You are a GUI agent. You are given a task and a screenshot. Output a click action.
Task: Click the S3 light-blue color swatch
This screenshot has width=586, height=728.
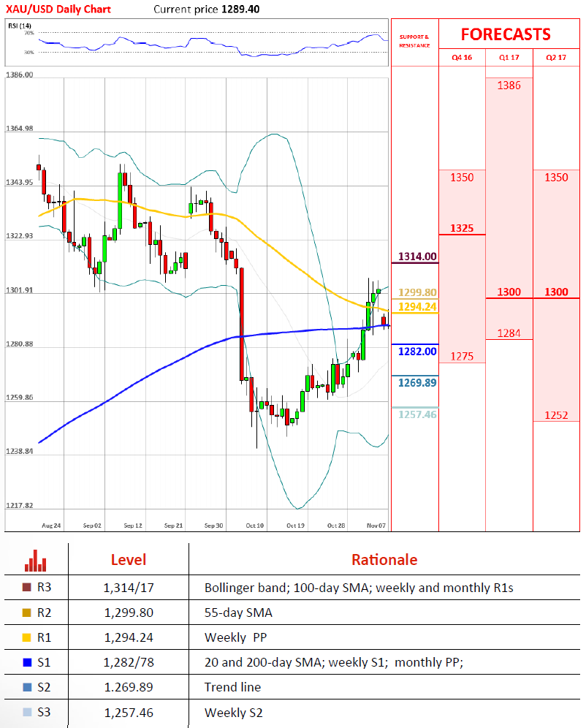[x=27, y=712]
